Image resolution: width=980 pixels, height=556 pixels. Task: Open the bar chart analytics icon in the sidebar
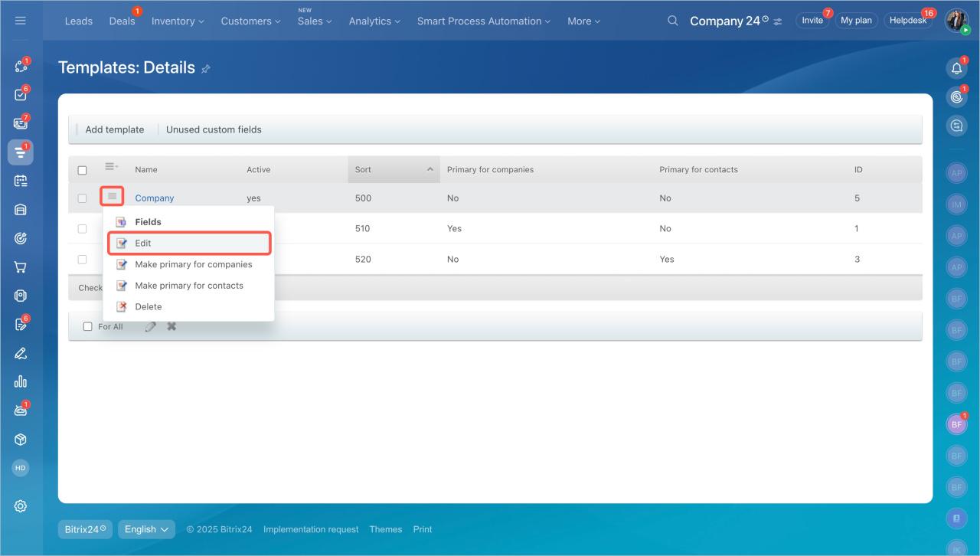(x=21, y=381)
